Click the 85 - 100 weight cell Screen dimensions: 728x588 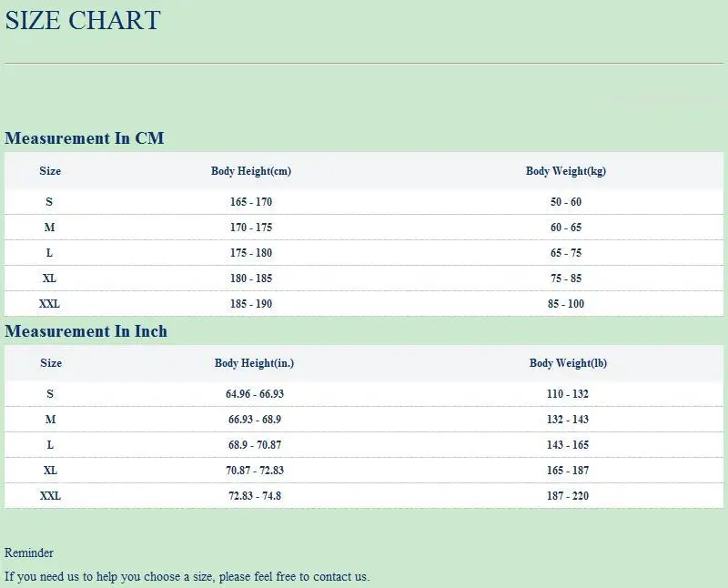pos(565,304)
